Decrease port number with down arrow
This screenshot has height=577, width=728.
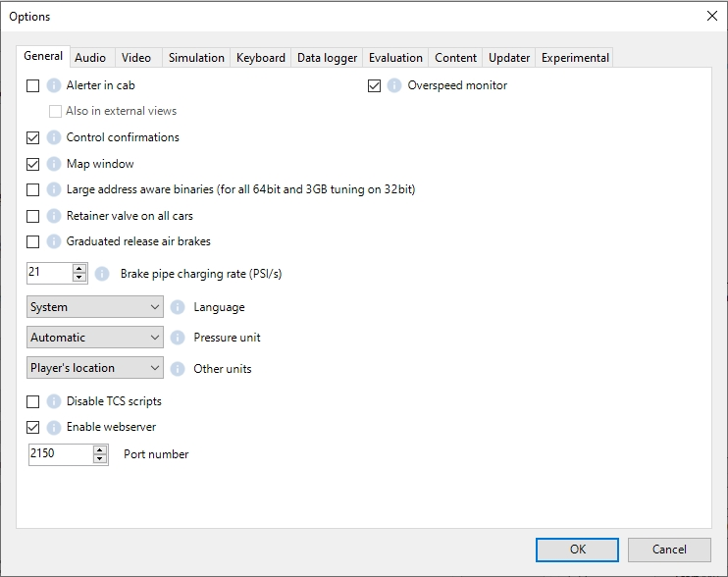point(100,458)
